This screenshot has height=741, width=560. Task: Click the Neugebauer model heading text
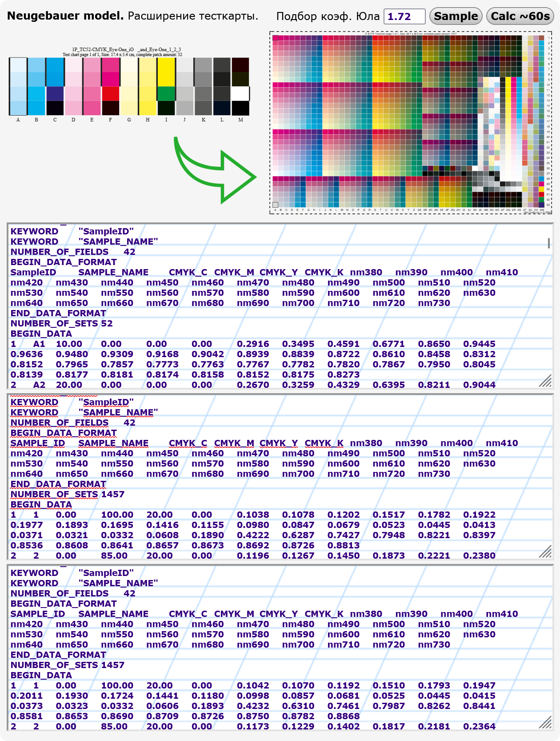click(65, 16)
